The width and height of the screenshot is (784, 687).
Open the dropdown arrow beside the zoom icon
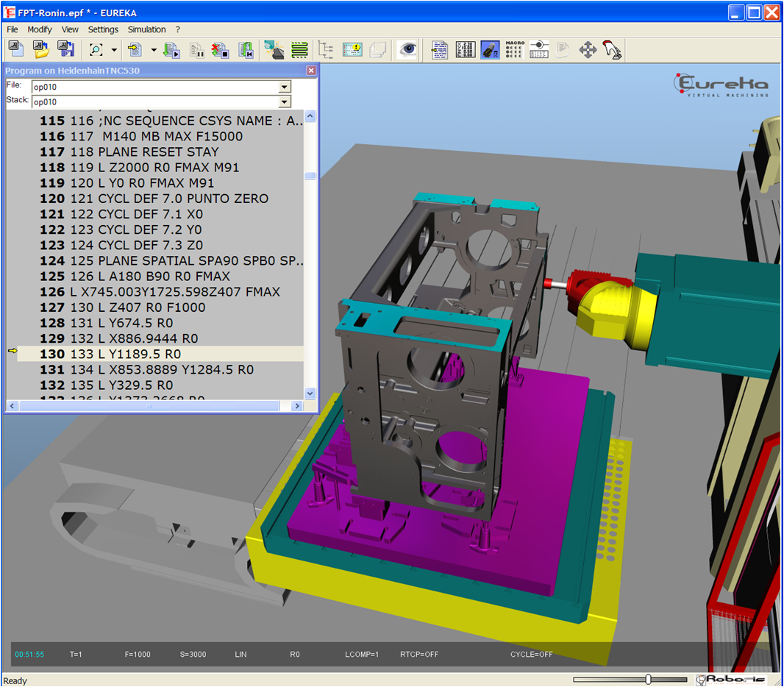tap(114, 50)
